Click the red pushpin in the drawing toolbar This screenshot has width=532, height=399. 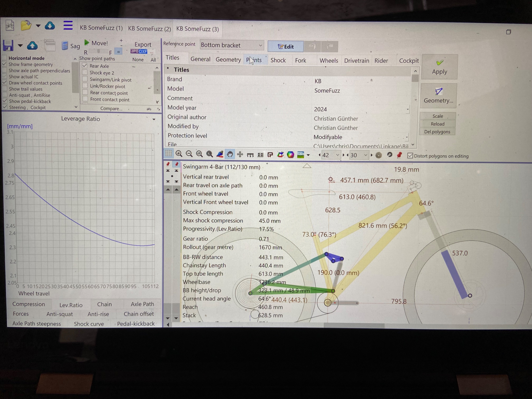399,155
